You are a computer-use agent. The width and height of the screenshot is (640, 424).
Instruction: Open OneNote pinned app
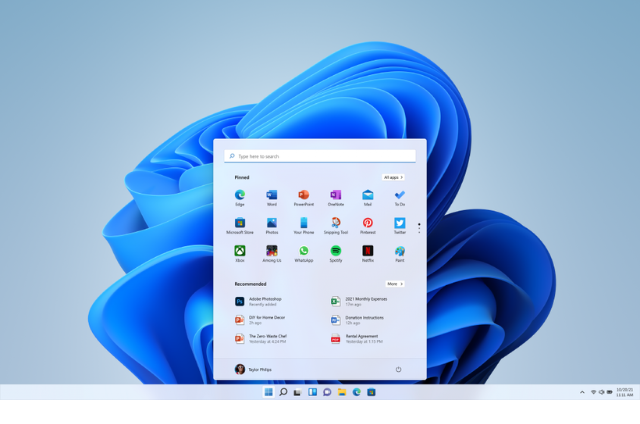336,198
